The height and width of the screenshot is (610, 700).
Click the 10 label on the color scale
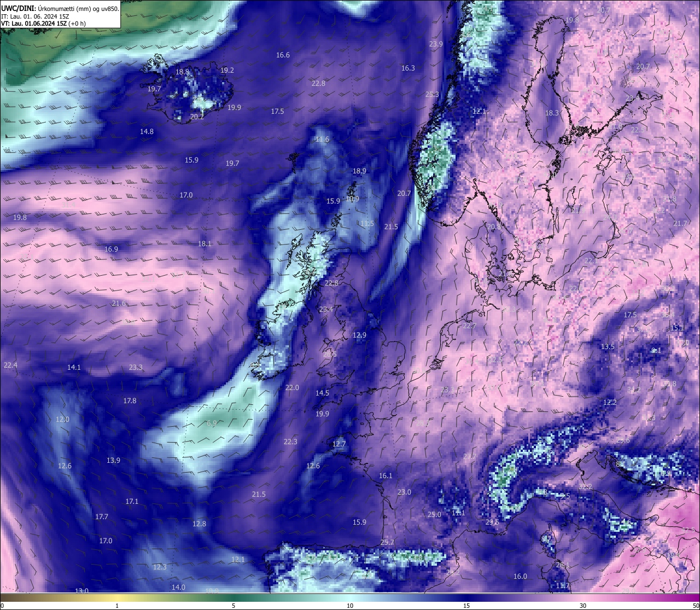pyautogui.click(x=350, y=606)
